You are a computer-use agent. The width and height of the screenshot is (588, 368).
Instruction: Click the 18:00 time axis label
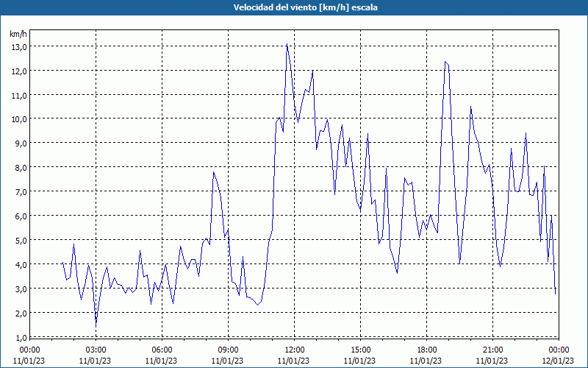point(426,350)
